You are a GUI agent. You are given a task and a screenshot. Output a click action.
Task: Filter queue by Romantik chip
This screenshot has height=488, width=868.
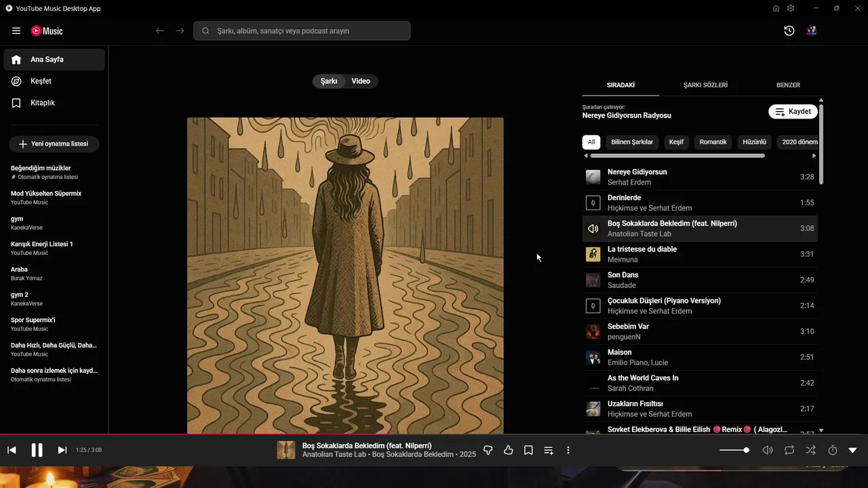click(x=713, y=142)
